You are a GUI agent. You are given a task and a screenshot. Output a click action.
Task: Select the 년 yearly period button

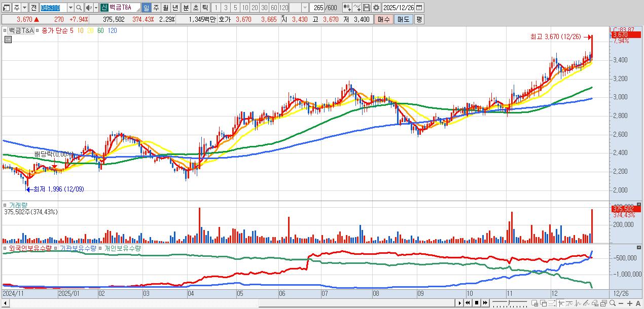coord(175,8)
